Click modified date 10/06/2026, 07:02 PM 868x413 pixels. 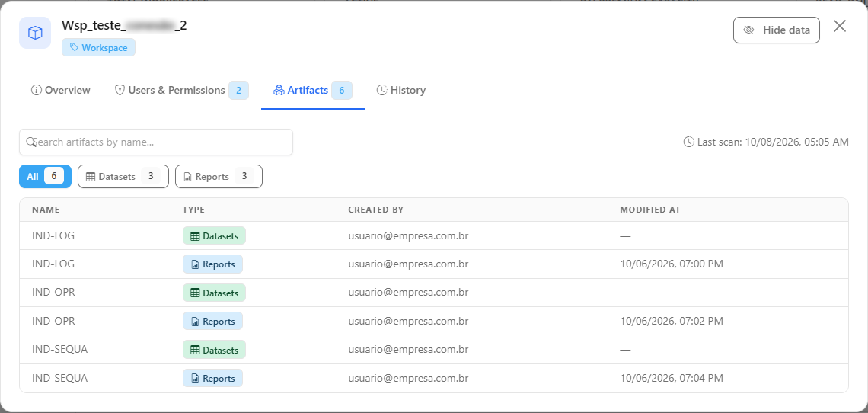coord(672,321)
